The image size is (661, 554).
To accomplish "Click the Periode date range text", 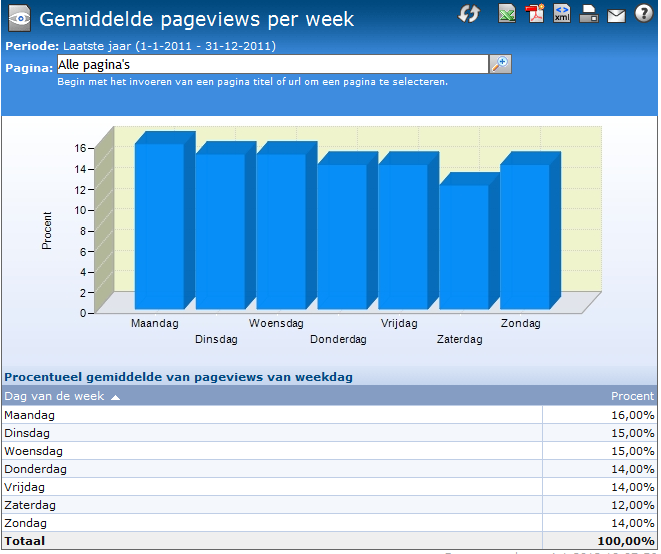I will (169, 46).
